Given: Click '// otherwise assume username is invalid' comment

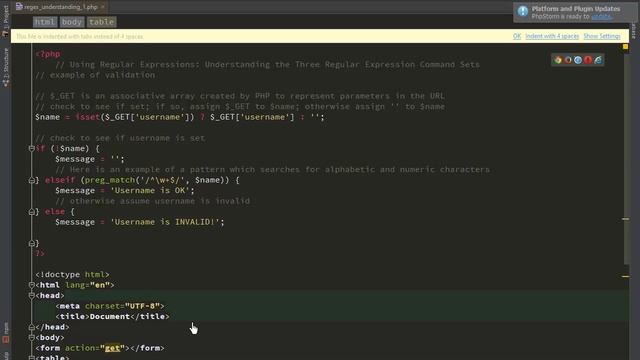Looking at the screenshot, I should 153,201.
